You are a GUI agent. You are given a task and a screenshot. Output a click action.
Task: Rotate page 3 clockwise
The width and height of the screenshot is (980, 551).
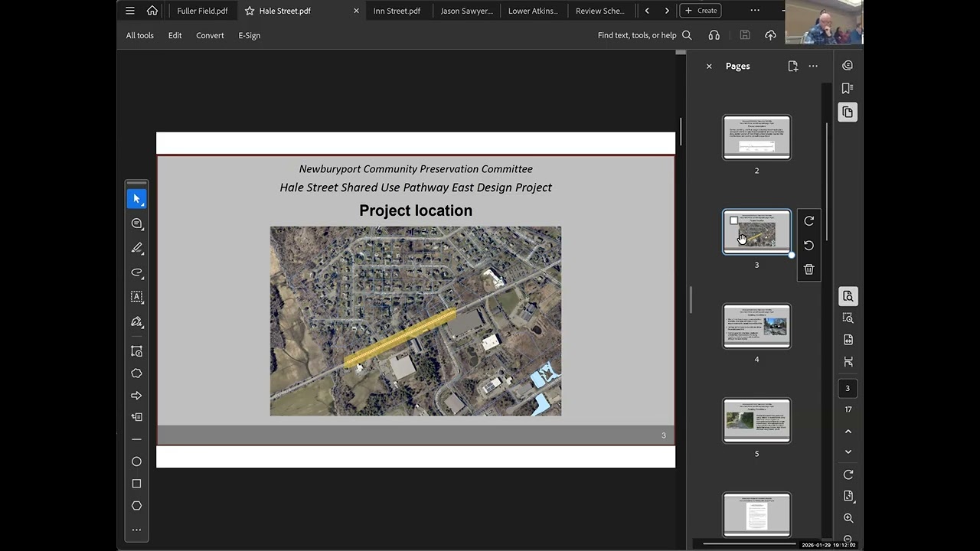click(808, 221)
